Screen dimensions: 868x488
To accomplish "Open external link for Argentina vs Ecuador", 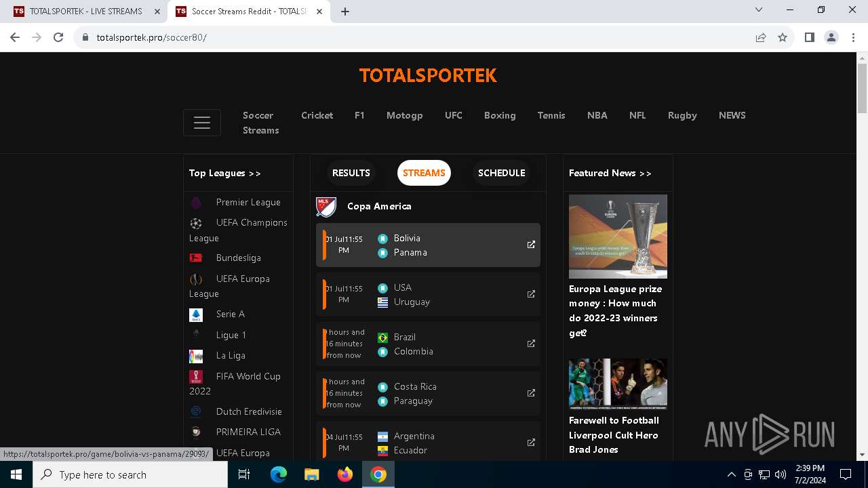I will pos(531,443).
